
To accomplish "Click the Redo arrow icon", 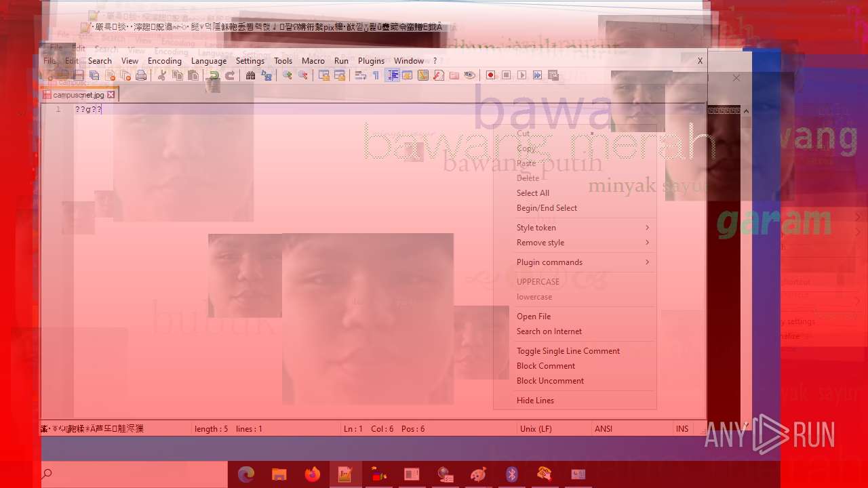I will [229, 75].
